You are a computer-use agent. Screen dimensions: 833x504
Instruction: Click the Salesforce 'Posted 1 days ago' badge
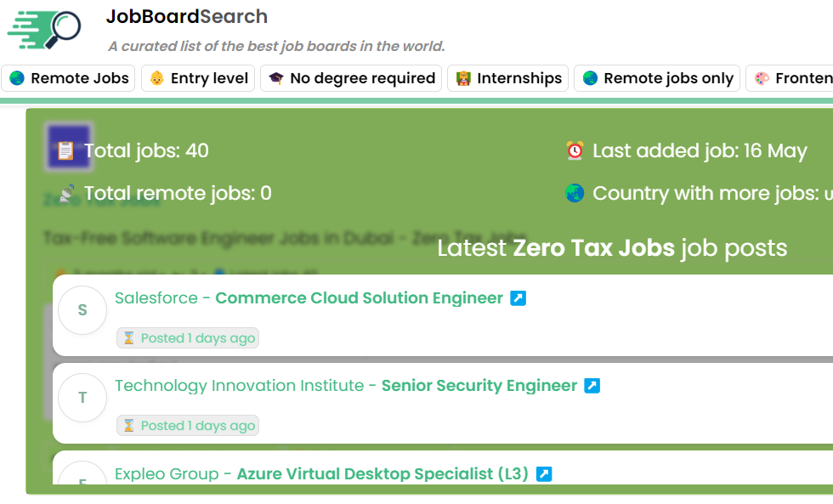coord(188,338)
